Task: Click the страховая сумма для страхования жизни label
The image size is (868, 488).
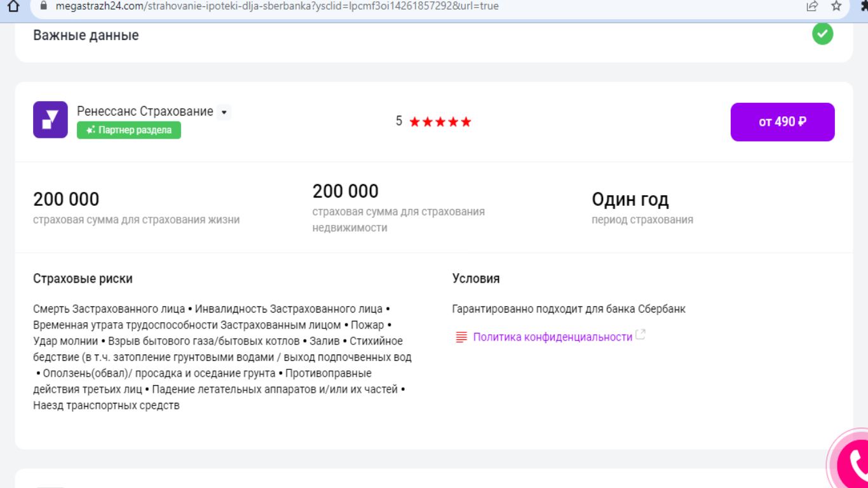Action: click(137, 220)
